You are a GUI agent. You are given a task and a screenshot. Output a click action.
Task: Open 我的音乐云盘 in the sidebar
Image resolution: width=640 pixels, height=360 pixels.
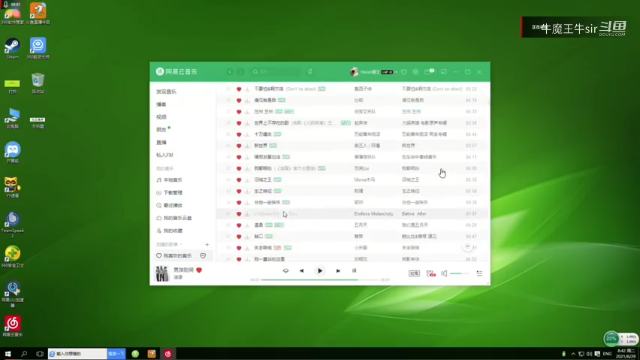[174, 218]
